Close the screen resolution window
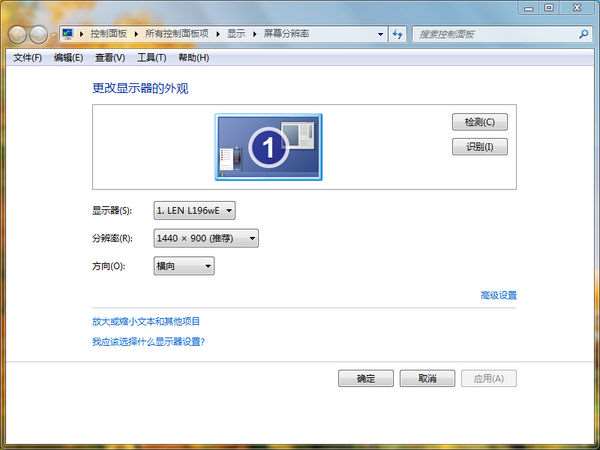The height and width of the screenshot is (450, 600). point(577,8)
